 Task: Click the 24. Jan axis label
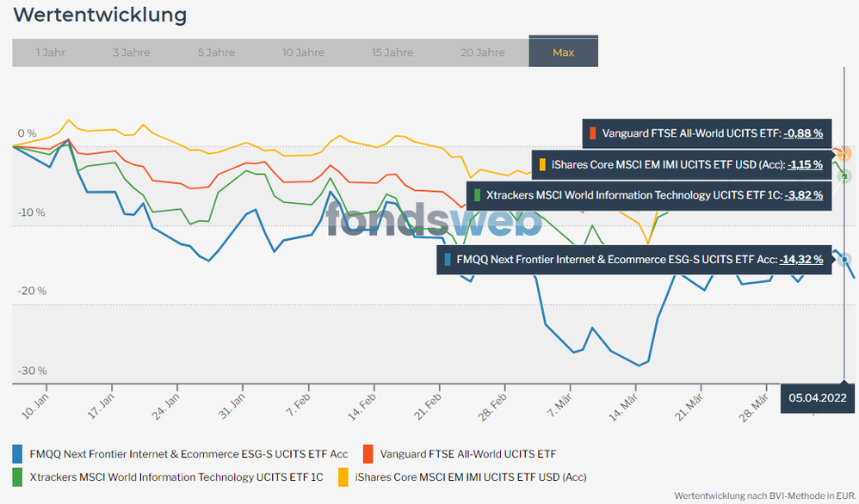165,407
